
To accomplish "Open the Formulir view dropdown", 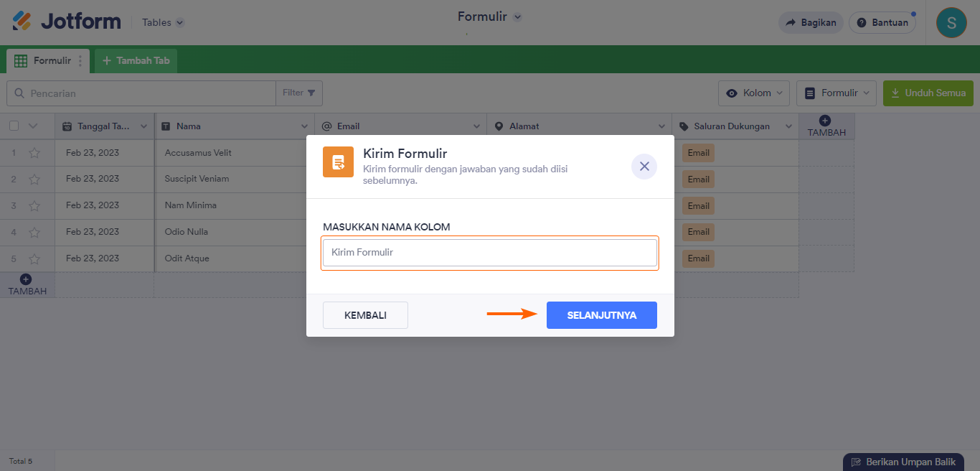I will 836,93.
